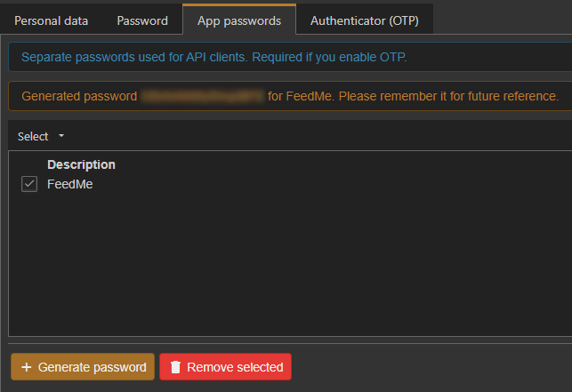Expand the Select dropdown arrow
This screenshot has width=572, height=392.
click(x=61, y=136)
